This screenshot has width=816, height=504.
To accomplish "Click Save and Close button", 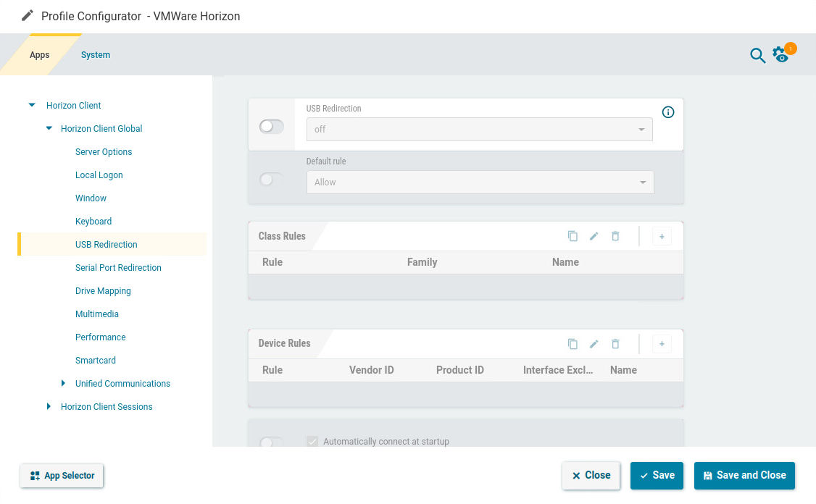I will click(744, 475).
